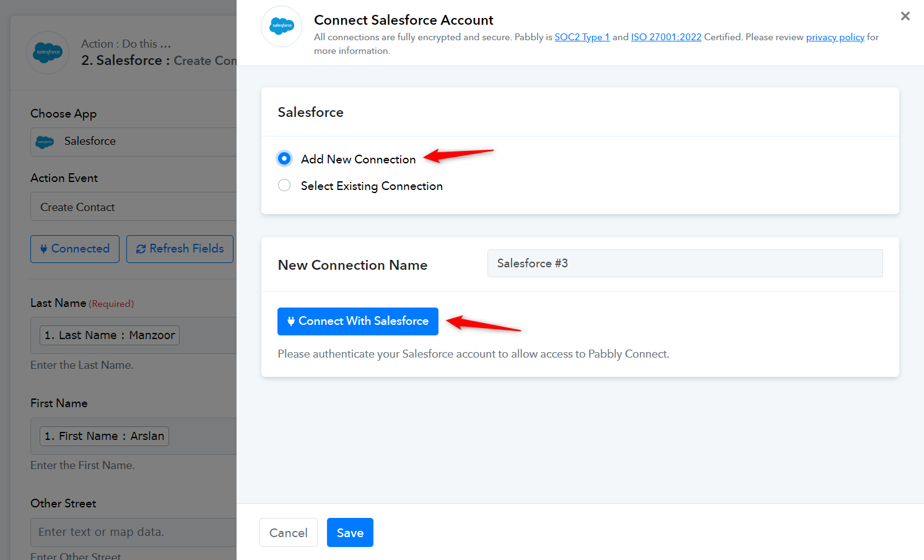Click the Salesforce logo in action step header
Image resolution: width=924 pixels, height=560 pixels.
click(x=48, y=53)
